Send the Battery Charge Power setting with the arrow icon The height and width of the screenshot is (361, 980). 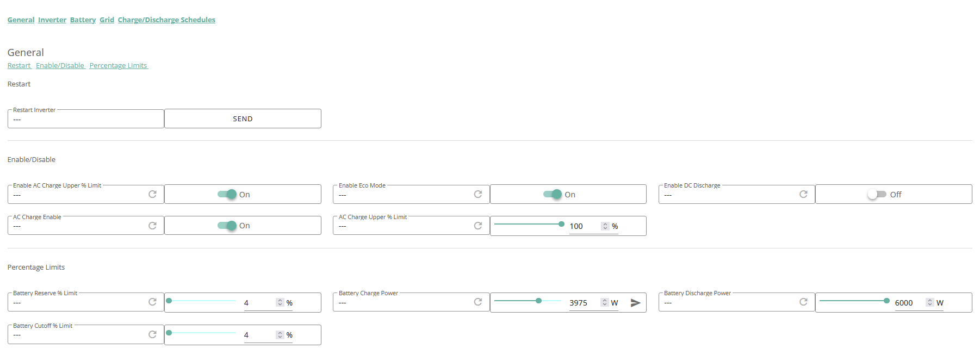click(x=635, y=303)
